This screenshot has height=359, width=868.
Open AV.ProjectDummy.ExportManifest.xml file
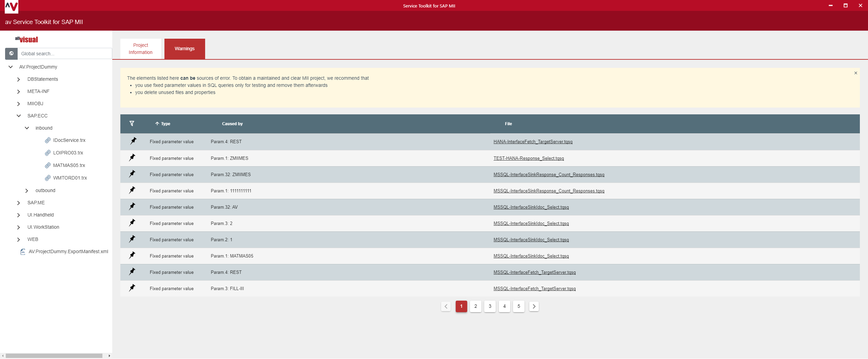[68, 251]
